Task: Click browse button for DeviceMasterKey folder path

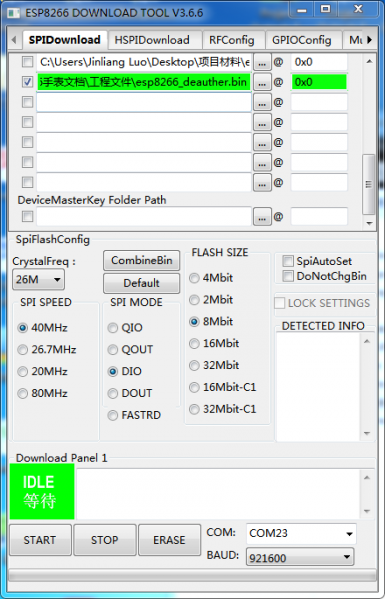Action: coord(262,217)
